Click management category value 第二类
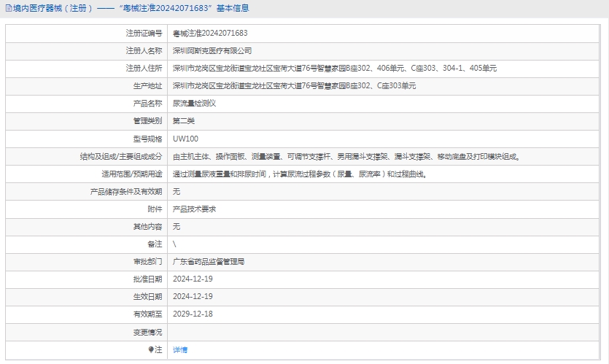609x364 pixels. [x=184, y=120]
